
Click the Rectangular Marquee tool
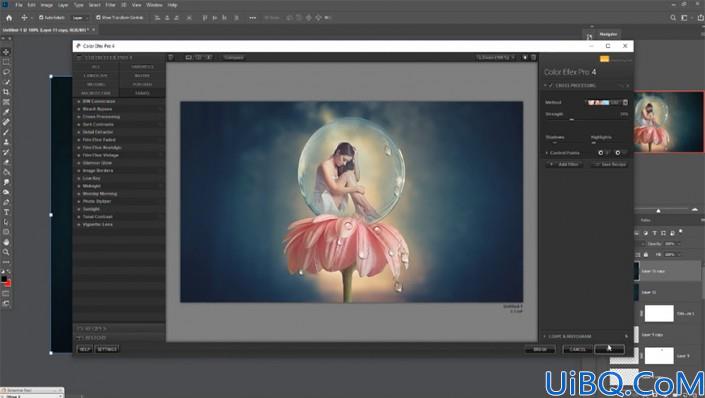tap(6, 62)
